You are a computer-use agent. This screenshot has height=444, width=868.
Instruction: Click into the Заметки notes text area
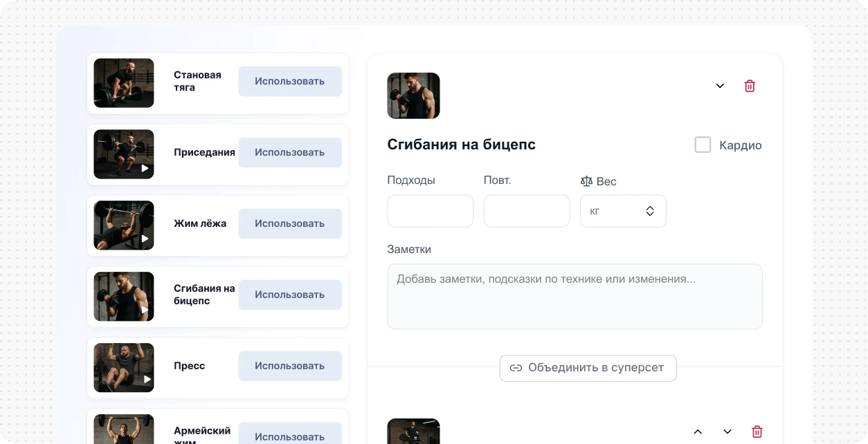pyautogui.click(x=575, y=296)
